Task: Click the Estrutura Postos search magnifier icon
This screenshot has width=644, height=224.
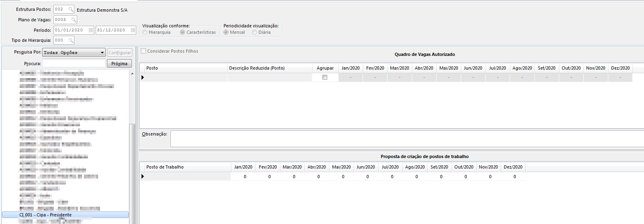Action: (71, 10)
